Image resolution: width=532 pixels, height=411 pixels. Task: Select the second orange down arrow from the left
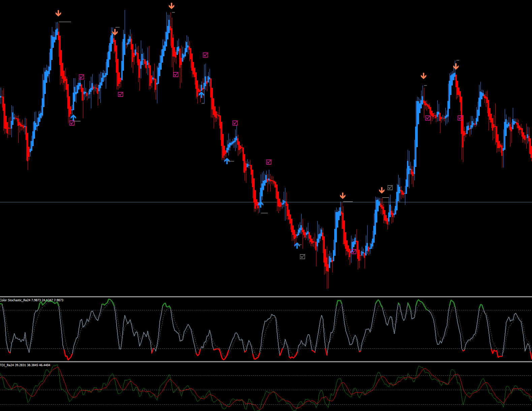pyautogui.click(x=115, y=32)
